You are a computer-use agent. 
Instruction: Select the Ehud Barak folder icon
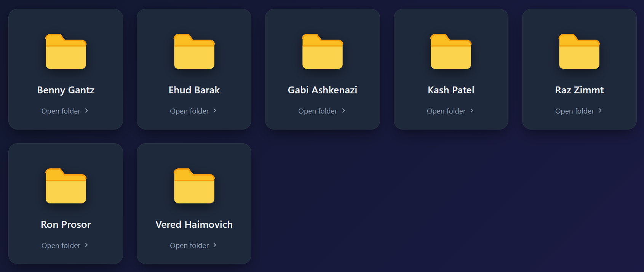pyautogui.click(x=194, y=51)
